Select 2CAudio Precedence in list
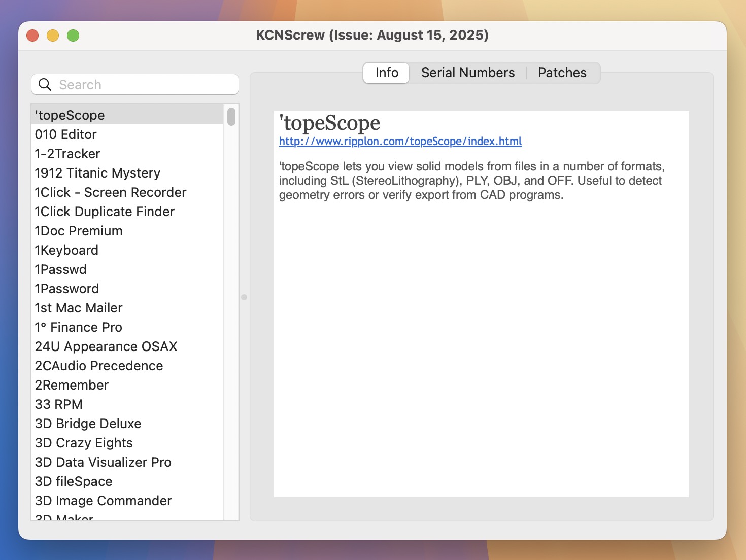Screen dimensions: 746x560 pos(99,366)
